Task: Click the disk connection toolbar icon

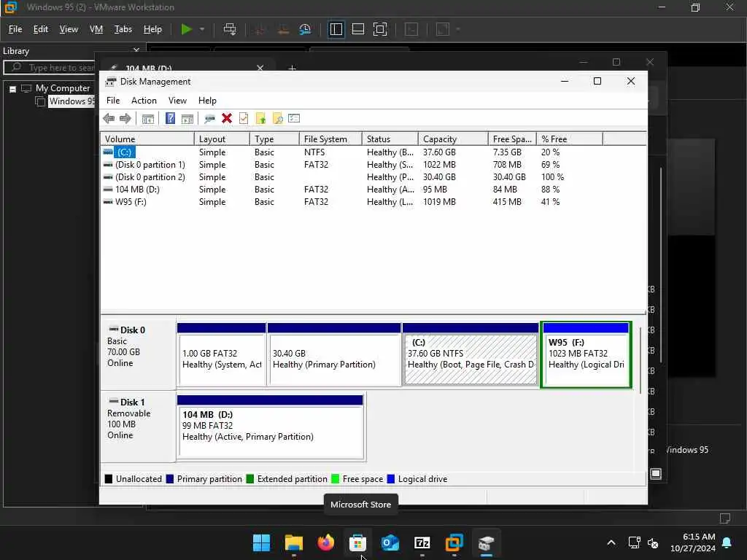Action: point(209,119)
